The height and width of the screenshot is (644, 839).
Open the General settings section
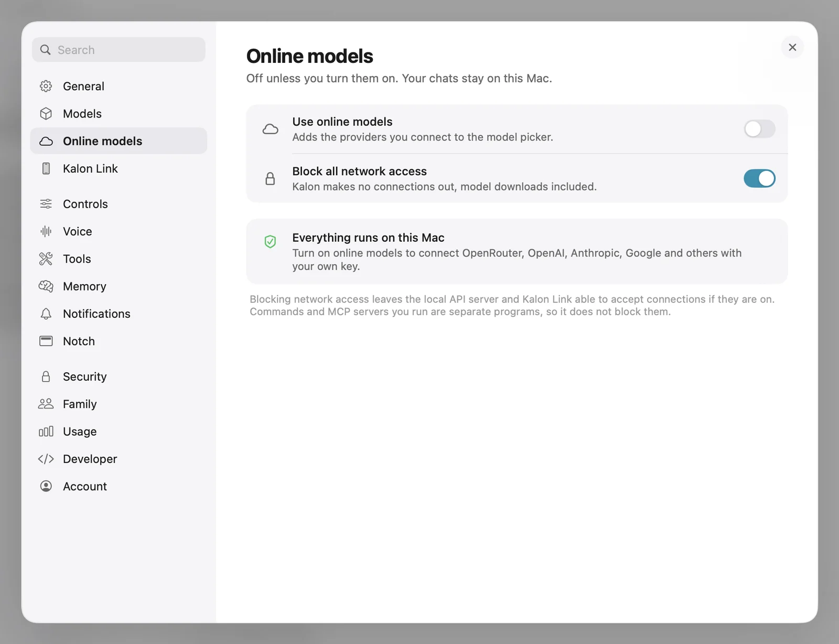click(x=119, y=86)
